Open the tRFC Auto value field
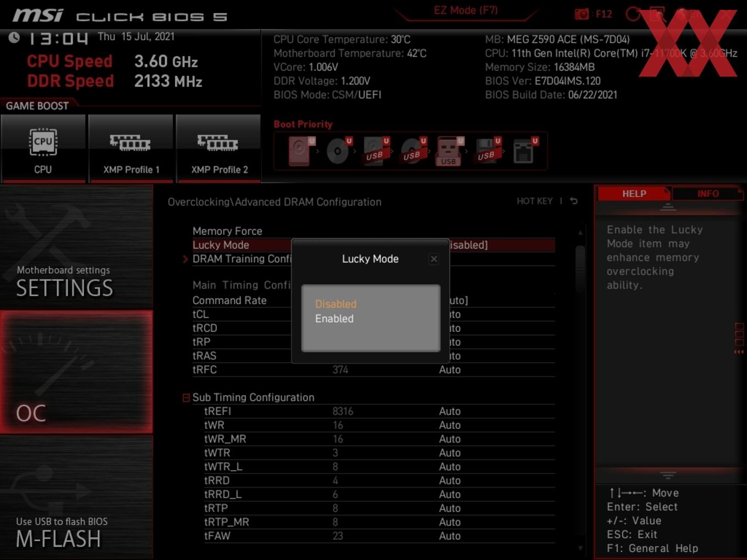This screenshot has width=747, height=560. [x=450, y=369]
